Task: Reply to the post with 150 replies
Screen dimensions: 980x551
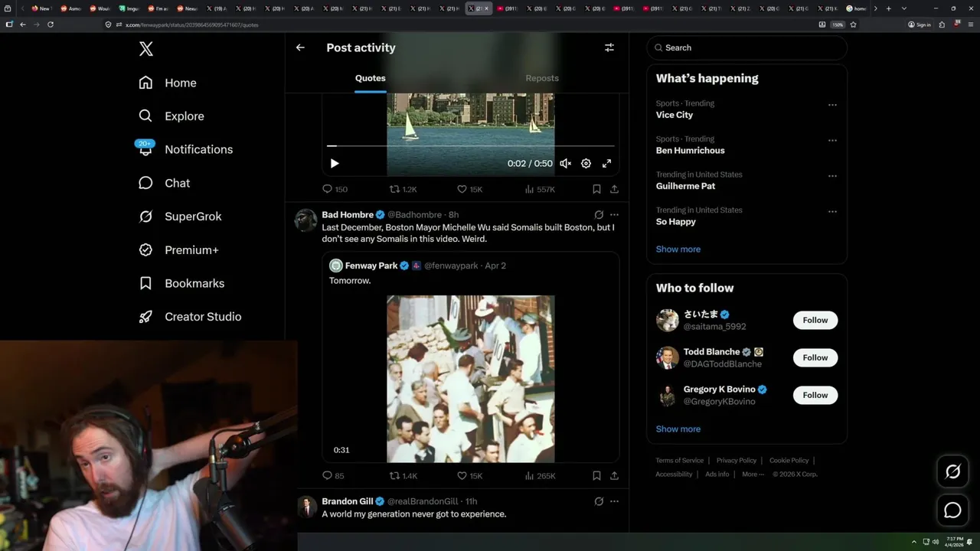Action: pos(335,189)
